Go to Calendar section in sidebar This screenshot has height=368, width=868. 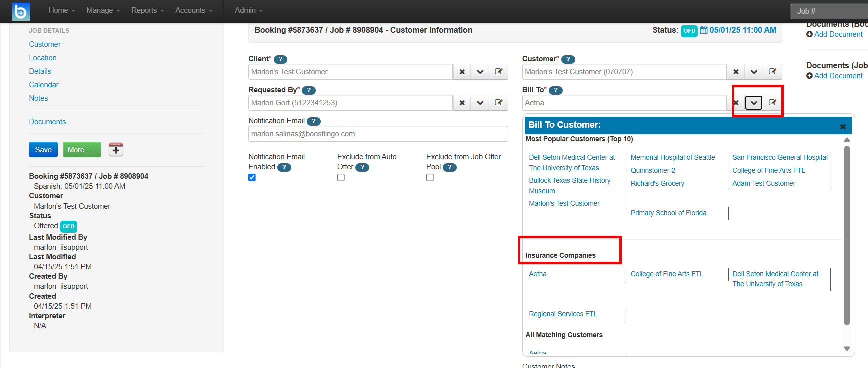44,85
